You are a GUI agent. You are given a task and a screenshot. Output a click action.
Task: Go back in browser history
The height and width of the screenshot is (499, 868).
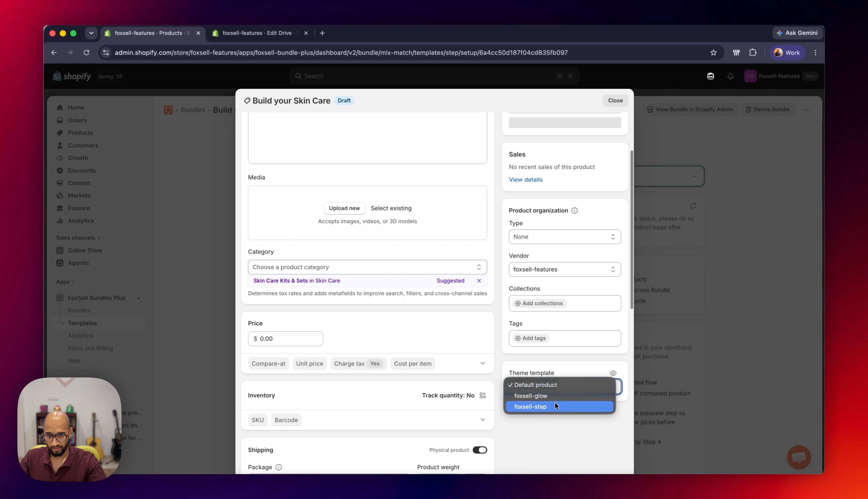[x=54, y=53]
